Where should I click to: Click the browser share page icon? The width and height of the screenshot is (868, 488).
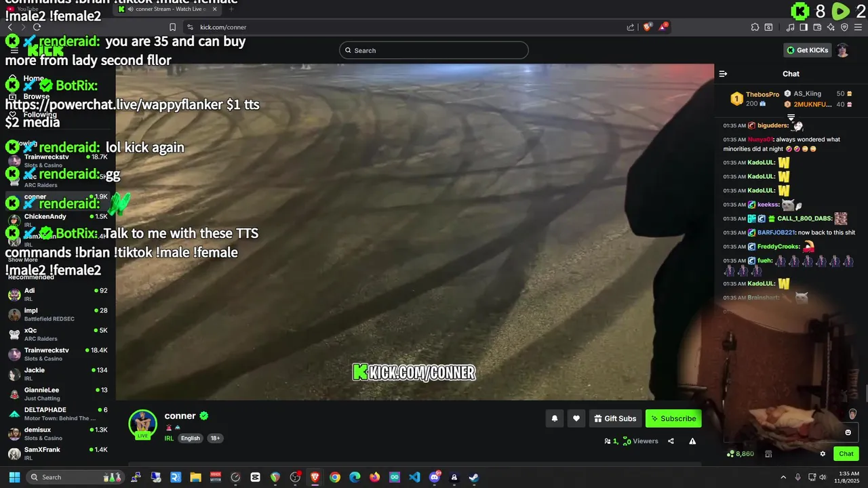click(x=631, y=27)
